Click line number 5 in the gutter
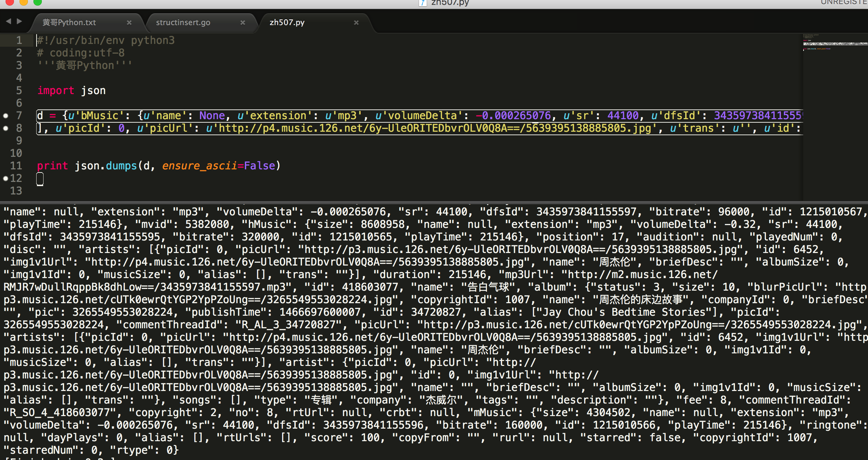This screenshot has height=460, width=868. point(19,91)
